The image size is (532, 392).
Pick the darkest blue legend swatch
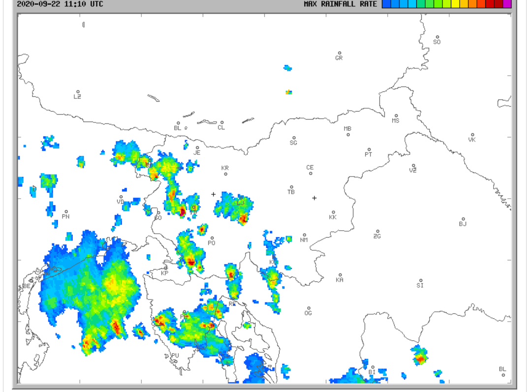pos(386,4)
